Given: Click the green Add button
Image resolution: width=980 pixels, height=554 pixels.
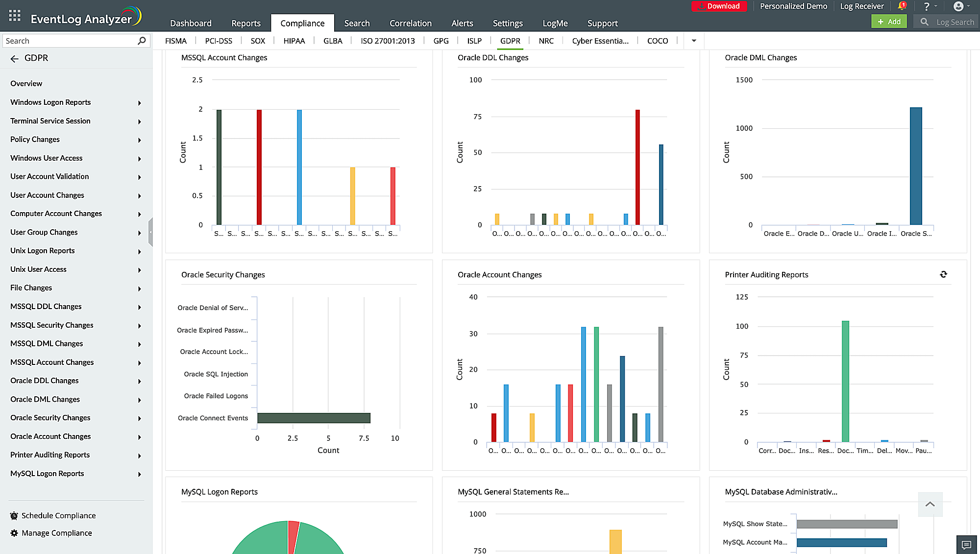Looking at the screenshot, I should coord(889,22).
